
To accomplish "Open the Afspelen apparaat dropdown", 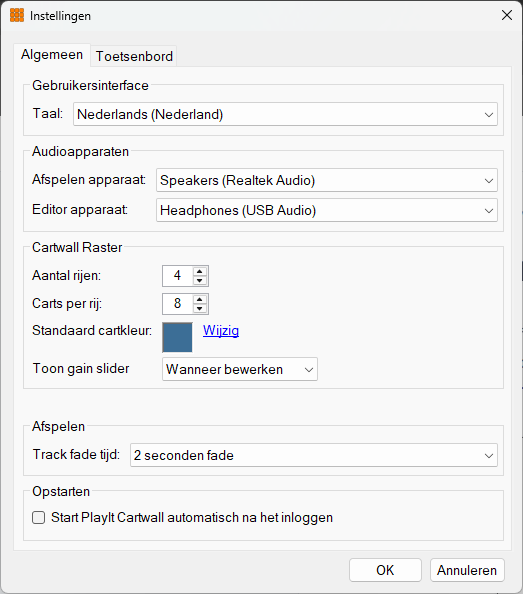I will point(327,180).
